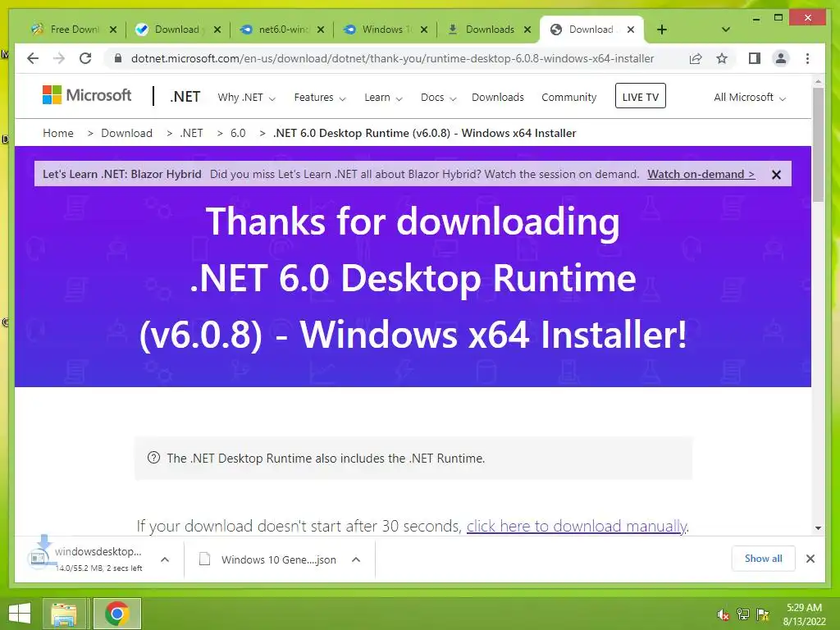View site info via the padlock icon

click(x=118, y=58)
